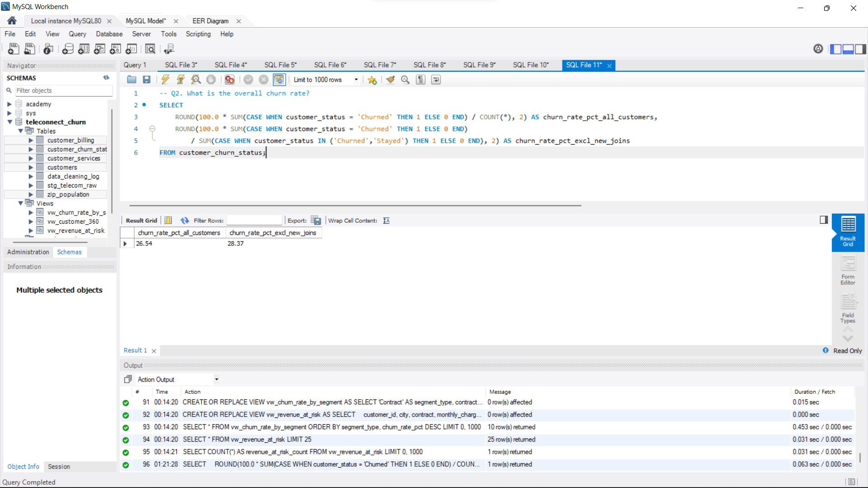Click the Export recordset to file icon
This screenshot has height=488, width=868.
(x=316, y=221)
